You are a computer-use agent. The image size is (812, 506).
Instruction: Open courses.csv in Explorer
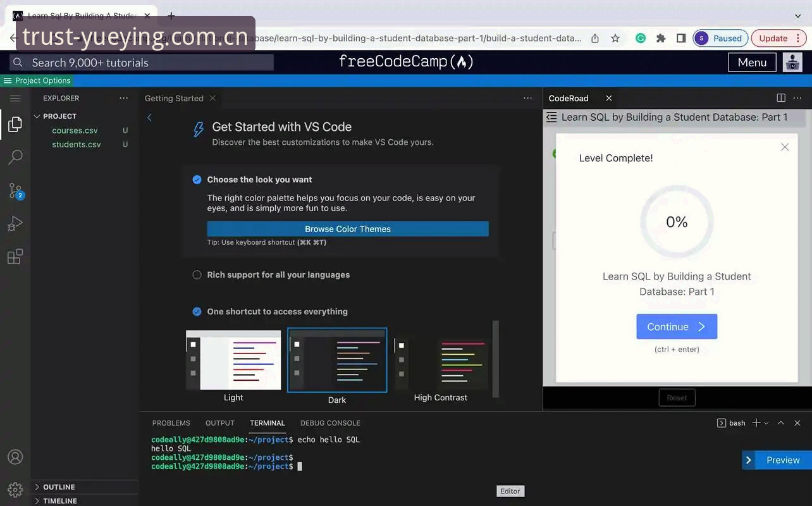pyautogui.click(x=75, y=130)
